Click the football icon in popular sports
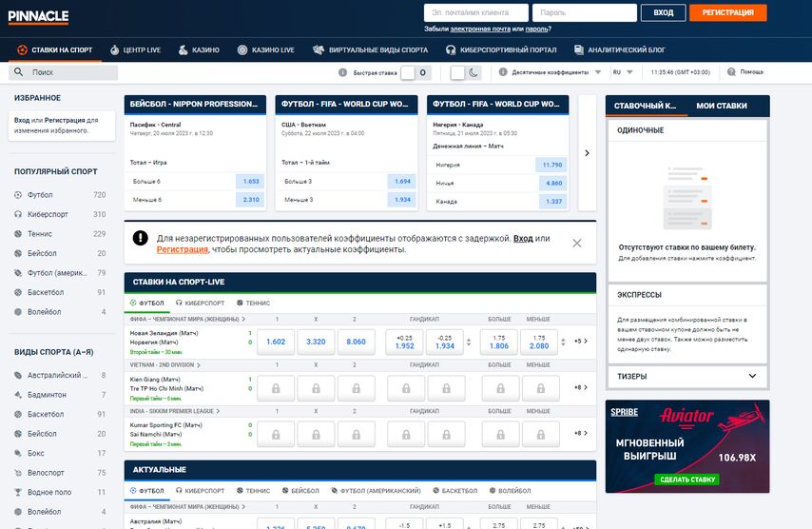812x529 pixels. pos(18,195)
